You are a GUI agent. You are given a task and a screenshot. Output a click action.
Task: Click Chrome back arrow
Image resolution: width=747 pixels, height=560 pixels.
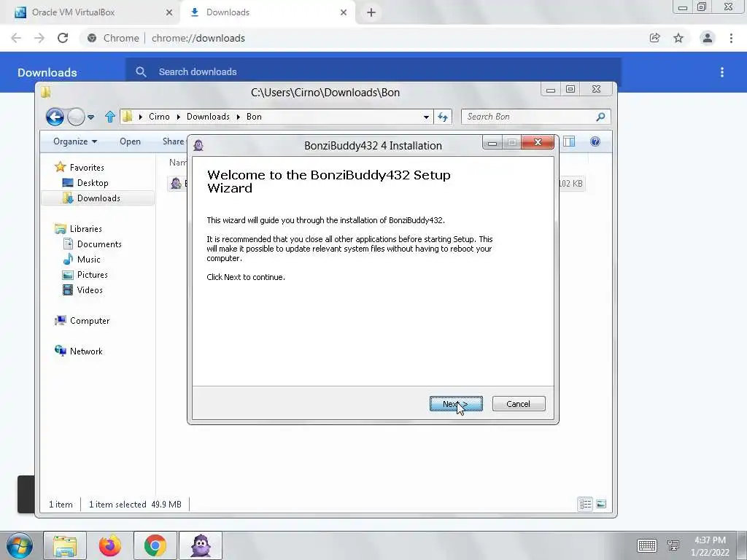point(16,38)
